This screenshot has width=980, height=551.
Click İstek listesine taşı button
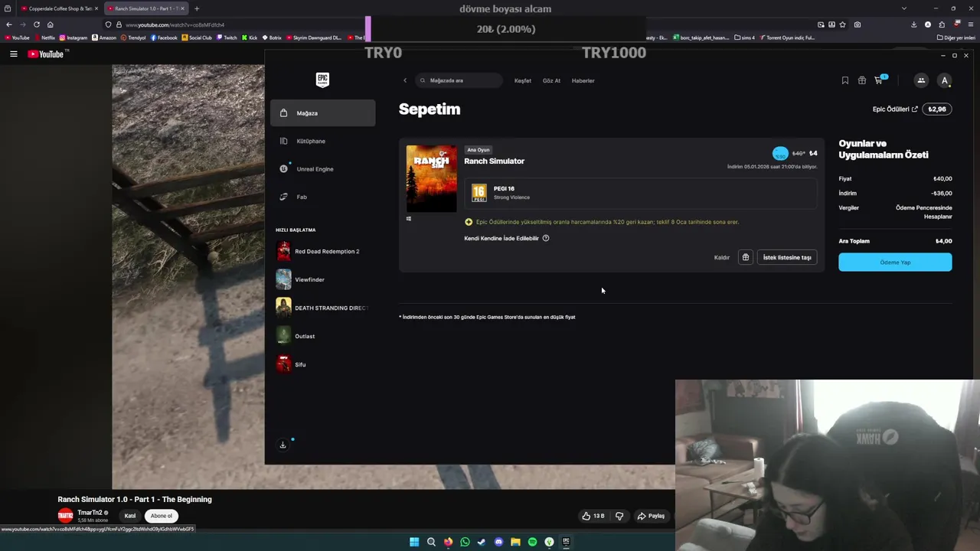pyautogui.click(x=787, y=257)
